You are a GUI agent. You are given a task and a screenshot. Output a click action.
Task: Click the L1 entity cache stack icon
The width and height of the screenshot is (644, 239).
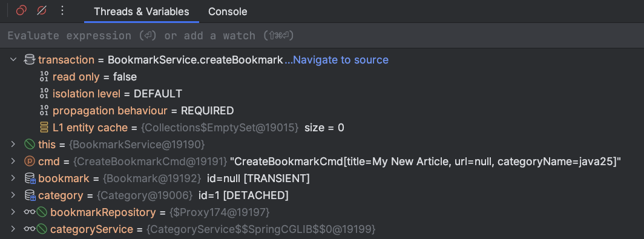[44, 128]
